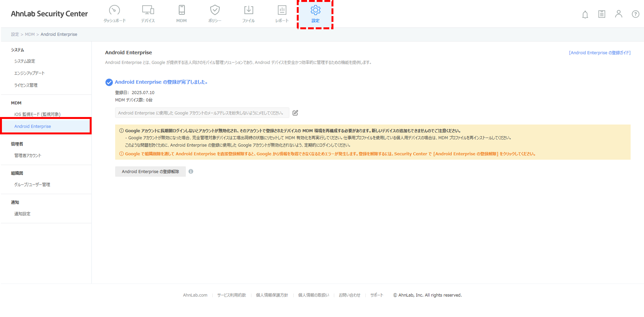Click the デバイス monitor icon
Image resolution: width=644 pixels, height=317 pixels.
[148, 10]
